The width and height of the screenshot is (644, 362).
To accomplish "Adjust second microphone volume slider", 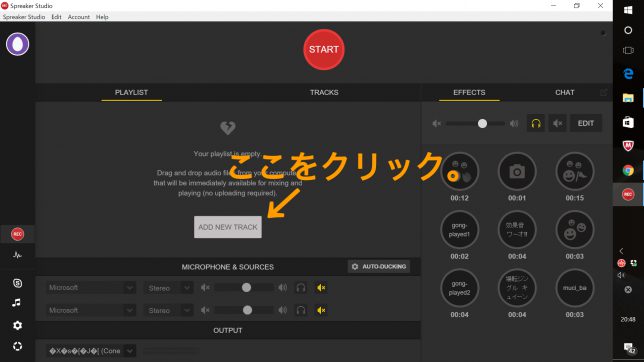I will (x=244, y=310).
